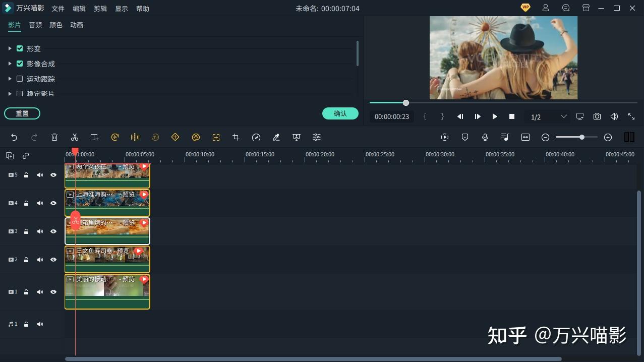Open the Speed control tool

256,137
